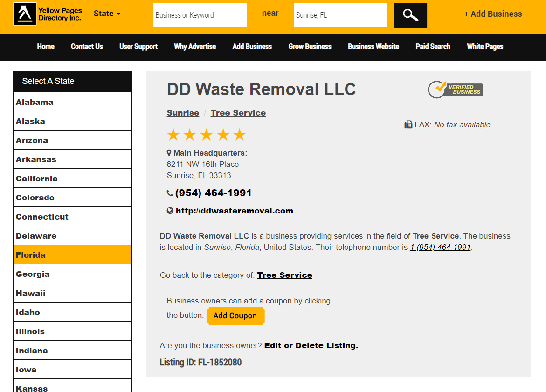546x392 pixels.
Task: Open Grow Business menu item
Action: 310,47
